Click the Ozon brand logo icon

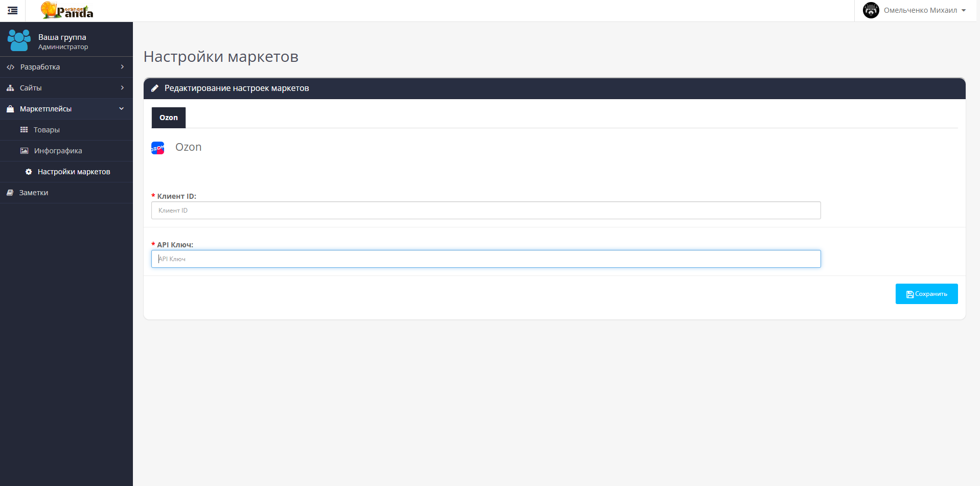tap(157, 148)
